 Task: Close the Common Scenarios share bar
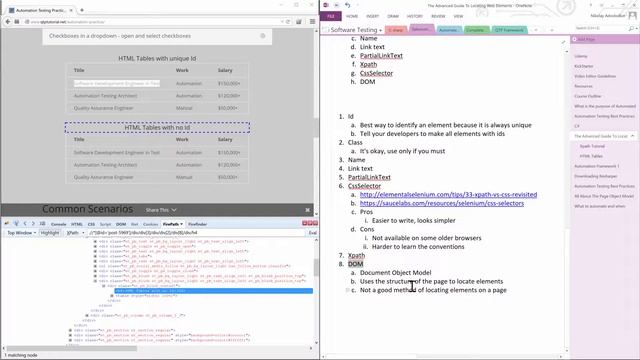pyautogui.click(x=307, y=210)
